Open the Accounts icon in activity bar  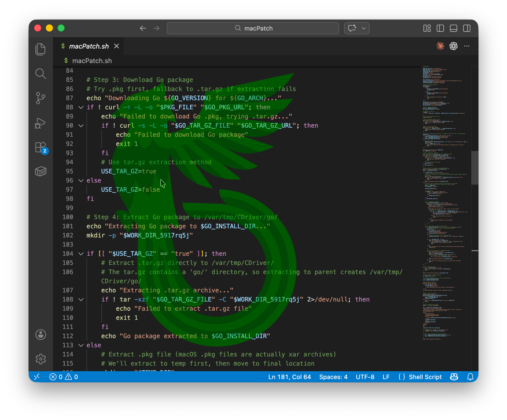[x=40, y=335]
